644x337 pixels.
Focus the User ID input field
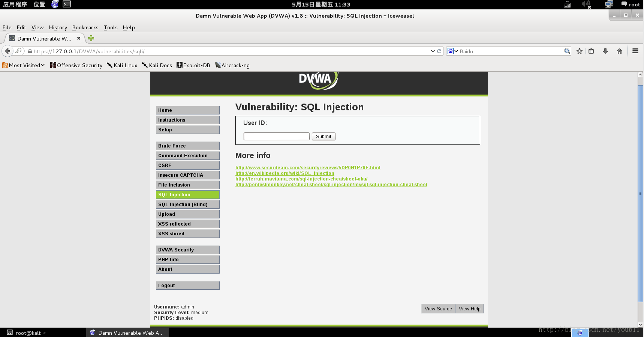277,136
